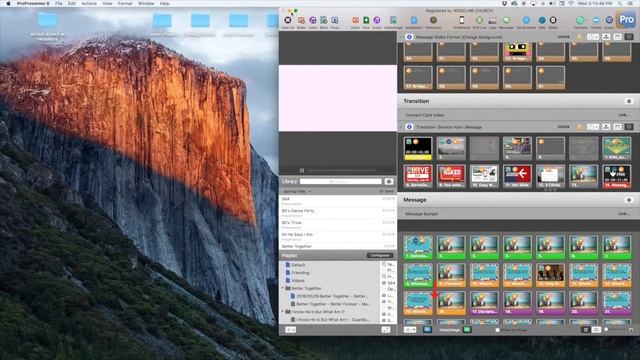640x360 pixels.
Task: Click Message slide 1 with green label
Action: [418, 247]
